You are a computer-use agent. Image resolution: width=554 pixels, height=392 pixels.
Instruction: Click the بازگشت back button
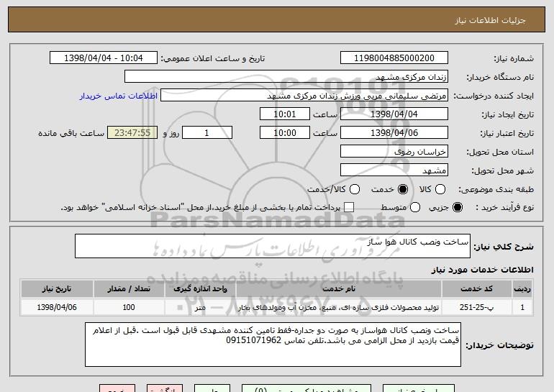165,388
